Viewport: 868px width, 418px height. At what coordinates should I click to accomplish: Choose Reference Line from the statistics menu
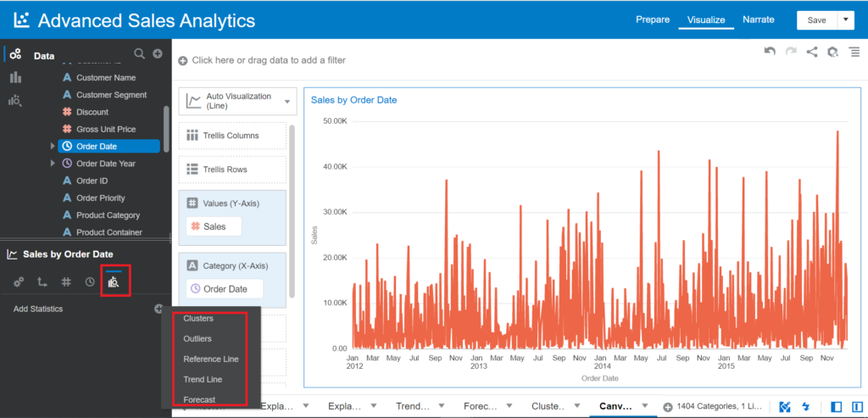211,359
